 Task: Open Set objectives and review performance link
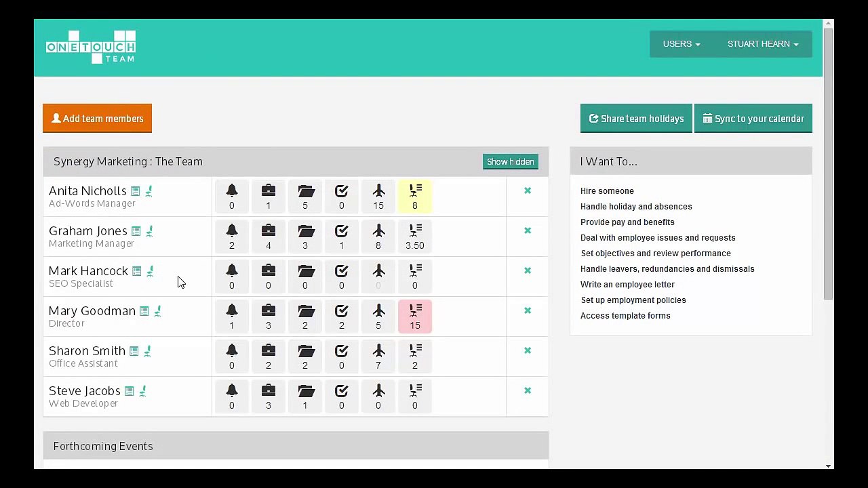[656, 253]
